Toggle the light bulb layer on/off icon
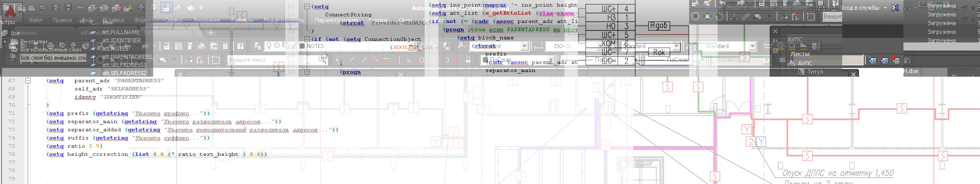The image size is (980, 184). pyautogui.click(x=269, y=46)
